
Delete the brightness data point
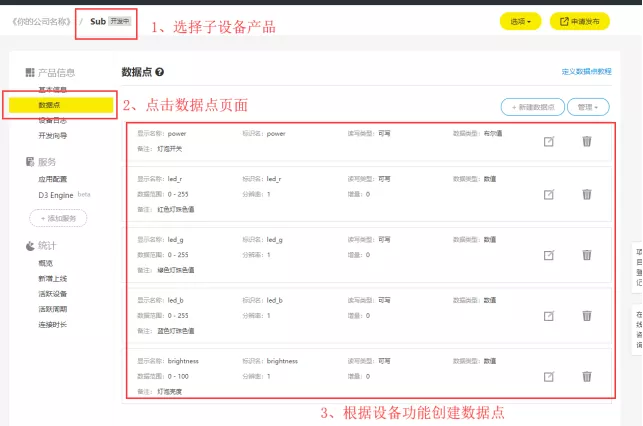coord(587,376)
